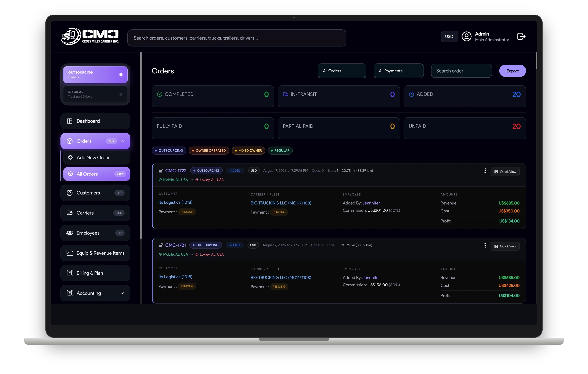Click the Billing & Plan receipt icon
588x374 pixels.
pos(70,273)
